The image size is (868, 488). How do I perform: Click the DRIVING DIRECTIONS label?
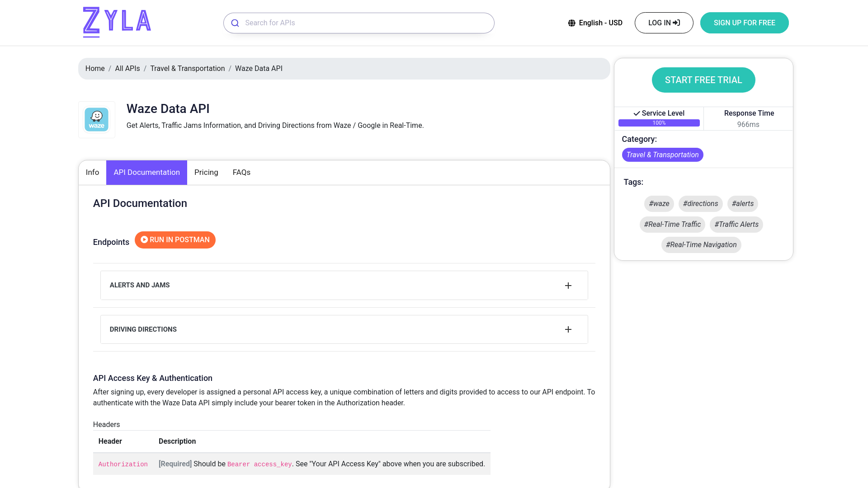(x=143, y=329)
